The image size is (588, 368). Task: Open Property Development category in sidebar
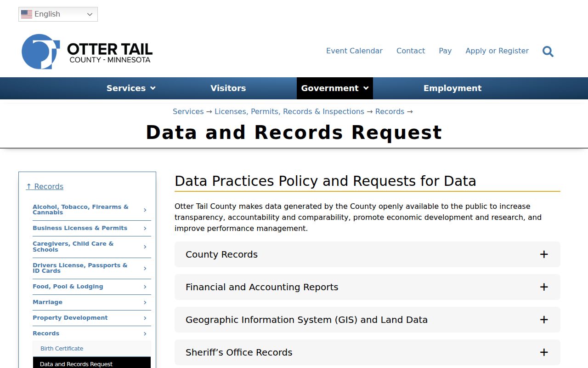(70, 318)
